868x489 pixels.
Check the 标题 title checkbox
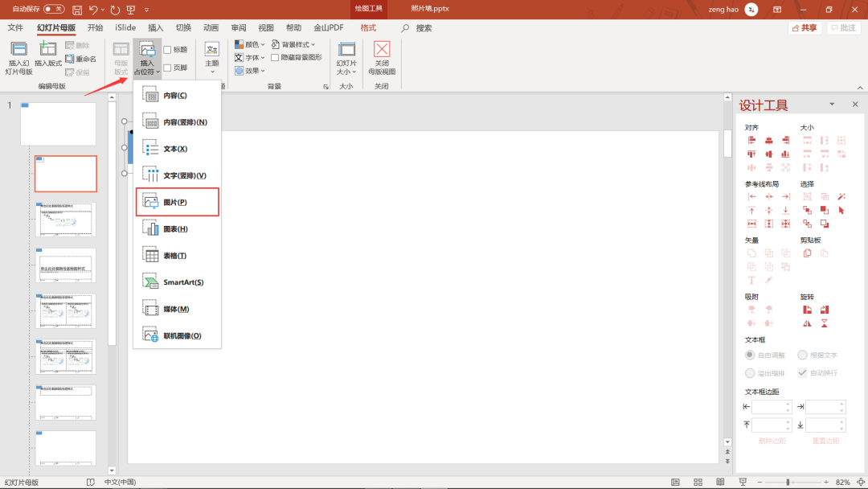(x=167, y=50)
